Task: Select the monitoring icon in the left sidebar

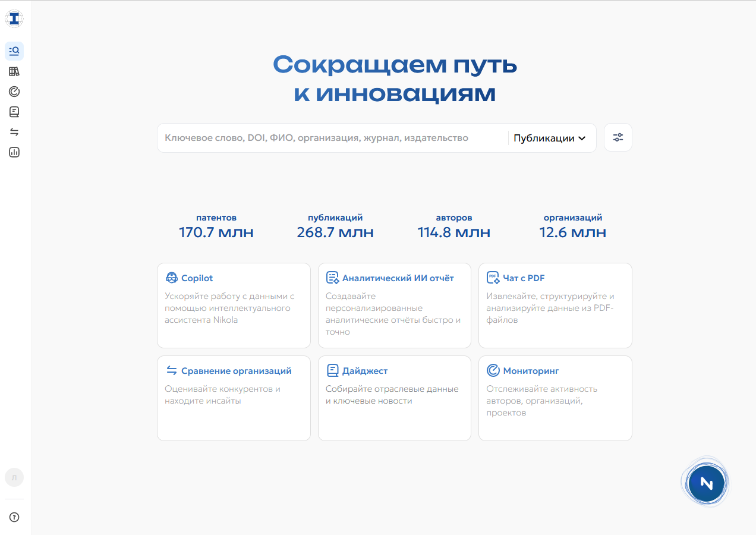Action: (x=14, y=92)
